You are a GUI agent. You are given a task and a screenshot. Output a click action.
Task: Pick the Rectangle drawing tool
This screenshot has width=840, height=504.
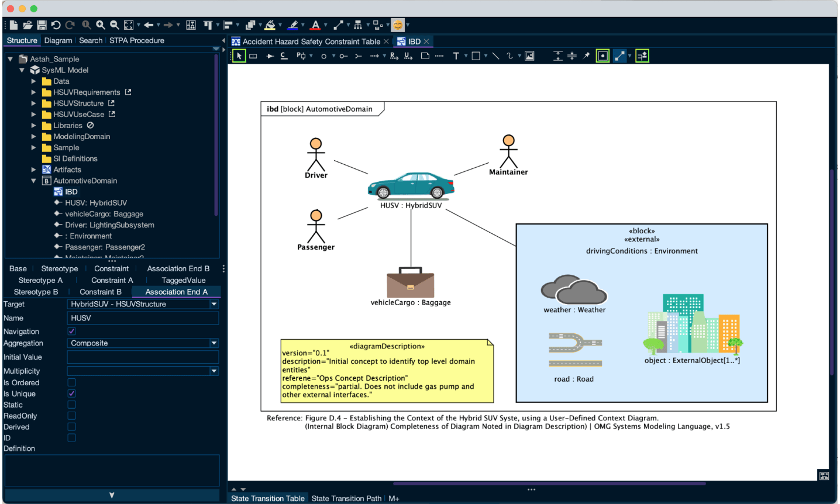tap(475, 55)
